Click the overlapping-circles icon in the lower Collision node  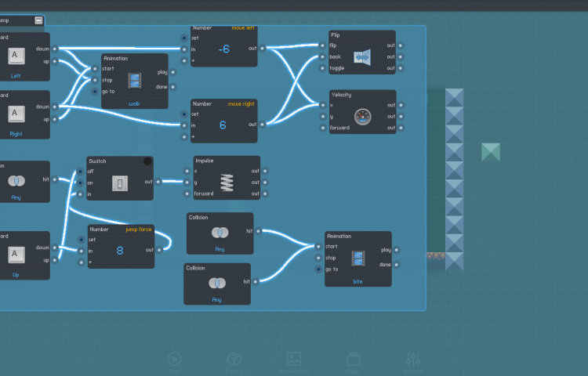(217, 283)
